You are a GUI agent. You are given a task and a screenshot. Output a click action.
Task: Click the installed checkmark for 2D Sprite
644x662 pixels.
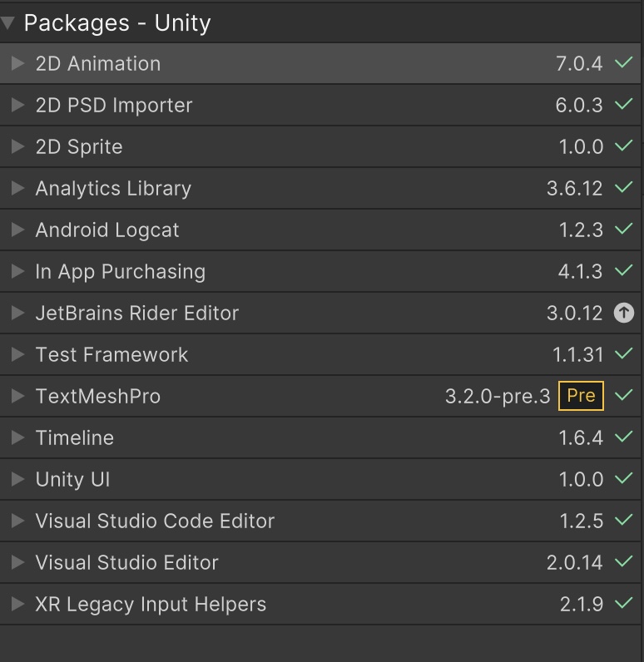[624, 146]
